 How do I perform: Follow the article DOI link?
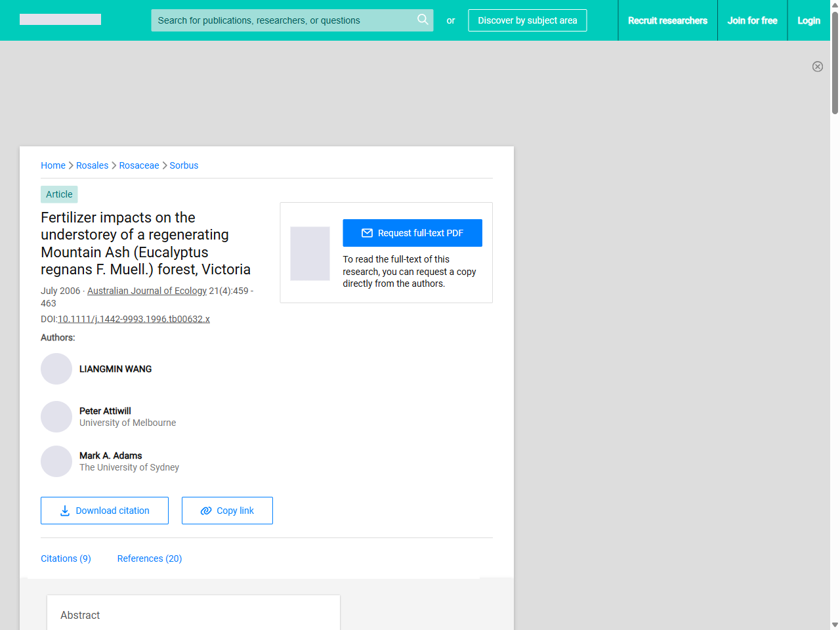(x=134, y=319)
